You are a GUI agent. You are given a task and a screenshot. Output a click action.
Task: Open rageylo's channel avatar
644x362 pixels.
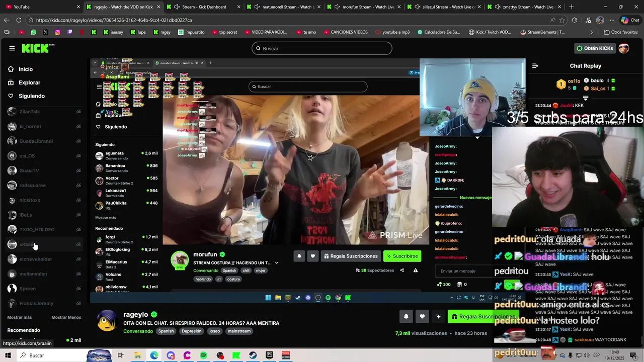[x=107, y=321]
